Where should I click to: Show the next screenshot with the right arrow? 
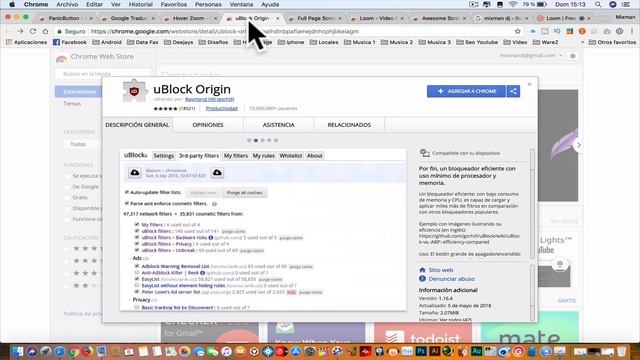pyautogui.click(x=578, y=145)
